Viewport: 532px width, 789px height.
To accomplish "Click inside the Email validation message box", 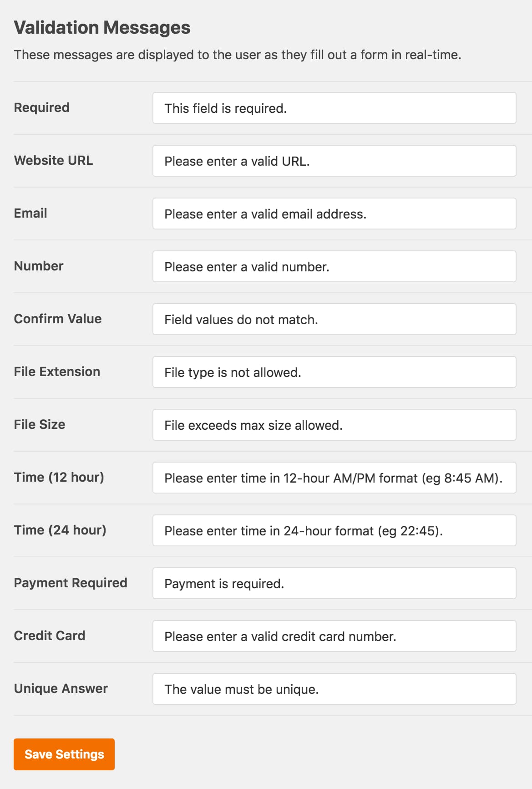I will tap(334, 214).
